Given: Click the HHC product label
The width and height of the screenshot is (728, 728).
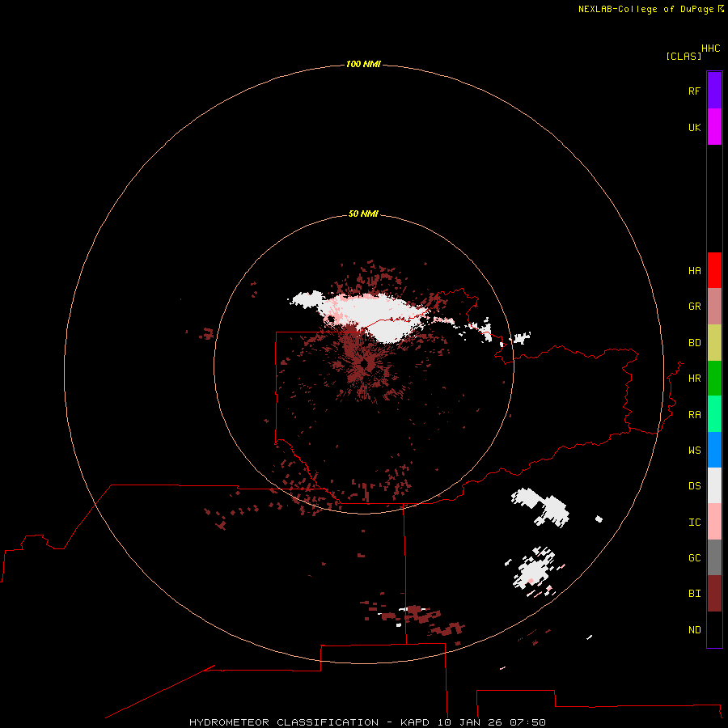Looking at the screenshot, I should pyautogui.click(x=710, y=49).
